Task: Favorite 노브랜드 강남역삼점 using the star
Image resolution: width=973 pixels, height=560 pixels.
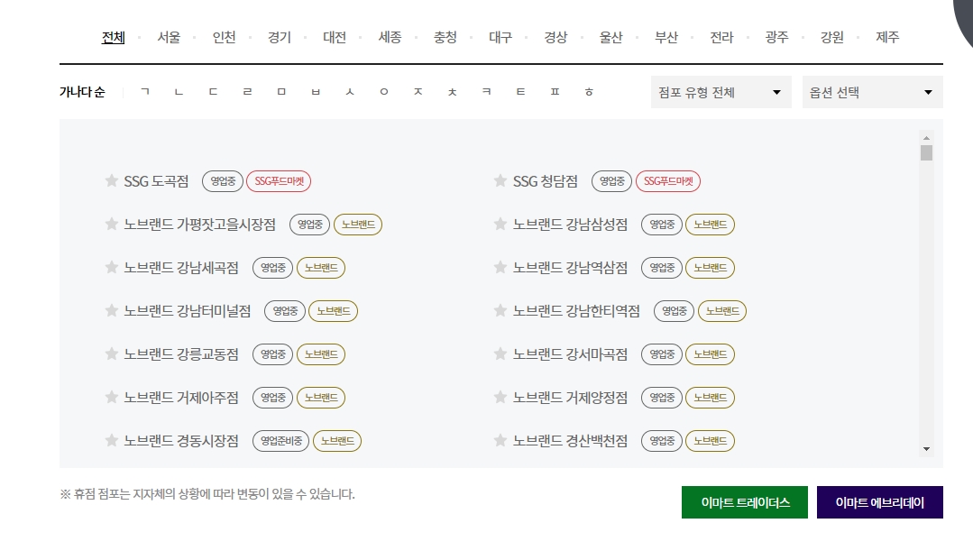Action: (x=500, y=267)
